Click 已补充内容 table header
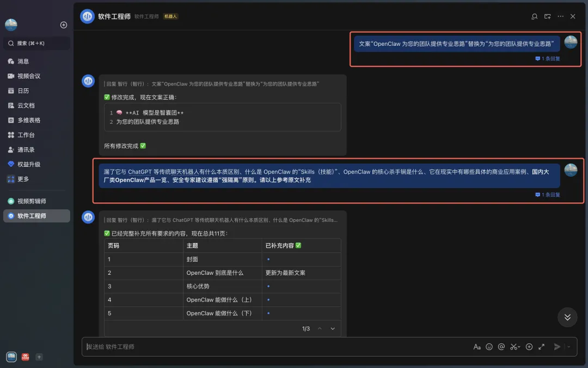The width and height of the screenshot is (588, 368). pos(302,245)
